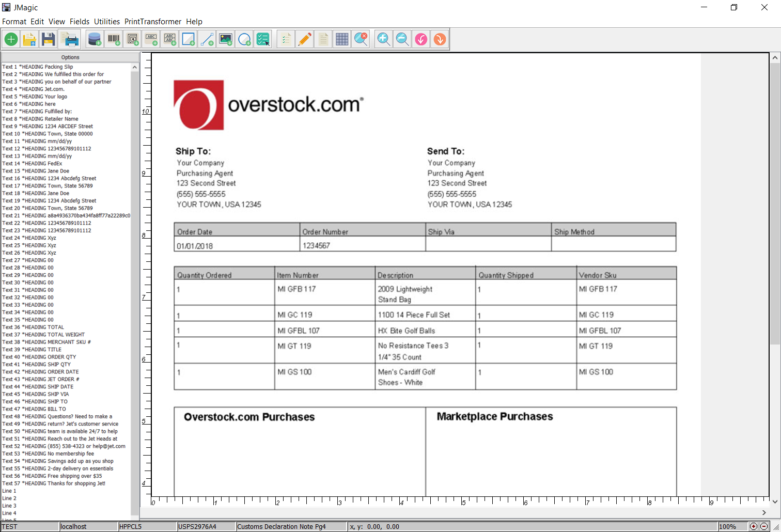
Task: Open the PrintTransformer menu
Action: click(153, 22)
